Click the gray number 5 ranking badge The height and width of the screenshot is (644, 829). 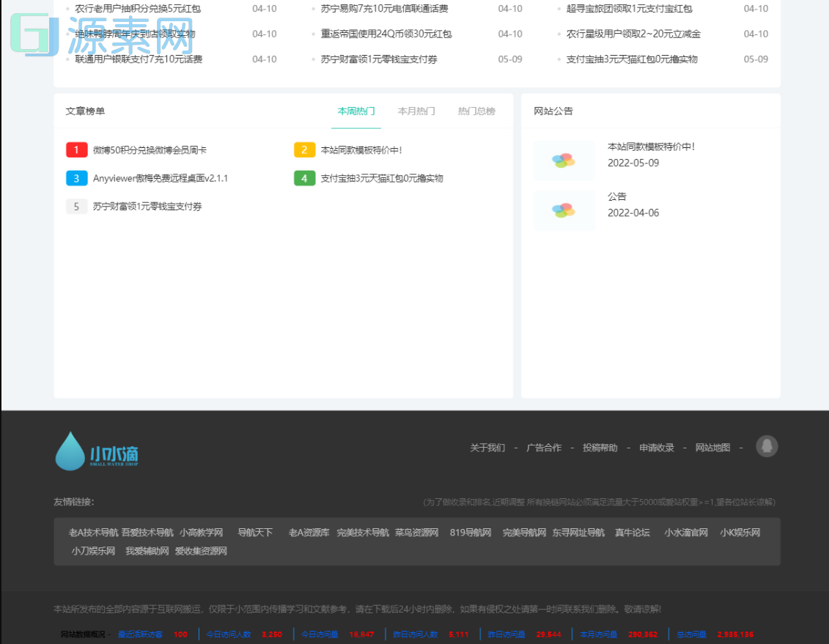click(76, 206)
